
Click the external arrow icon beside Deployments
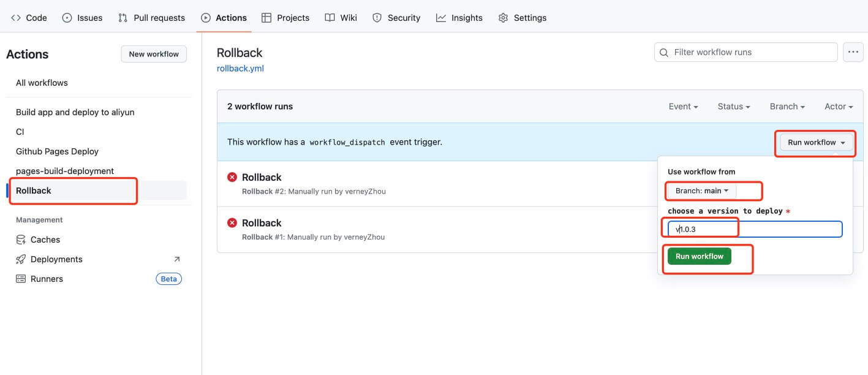[177, 259]
